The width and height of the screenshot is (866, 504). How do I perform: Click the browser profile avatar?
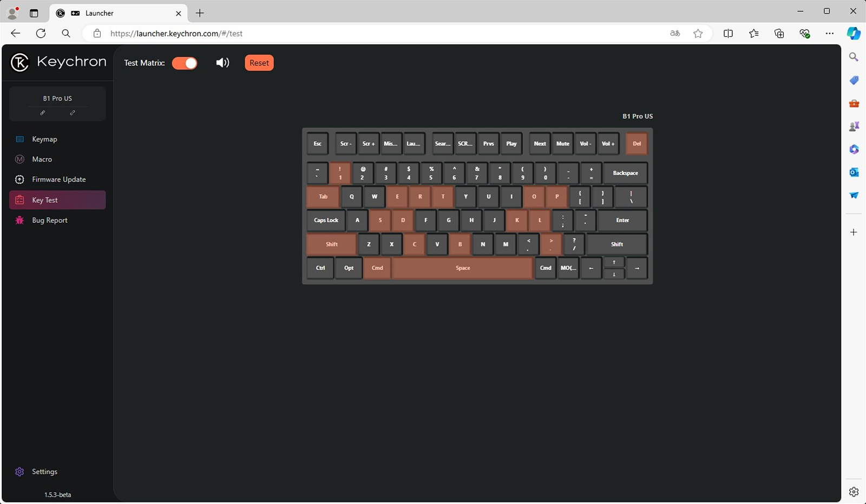tap(12, 13)
